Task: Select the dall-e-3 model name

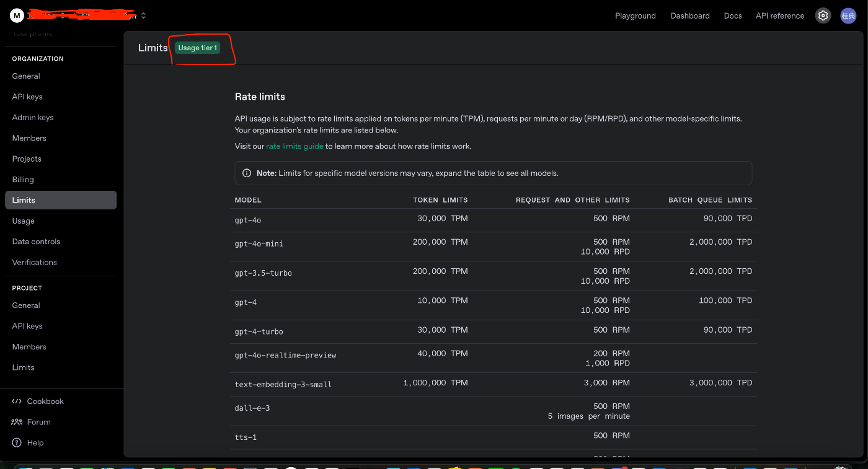Action: point(252,408)
